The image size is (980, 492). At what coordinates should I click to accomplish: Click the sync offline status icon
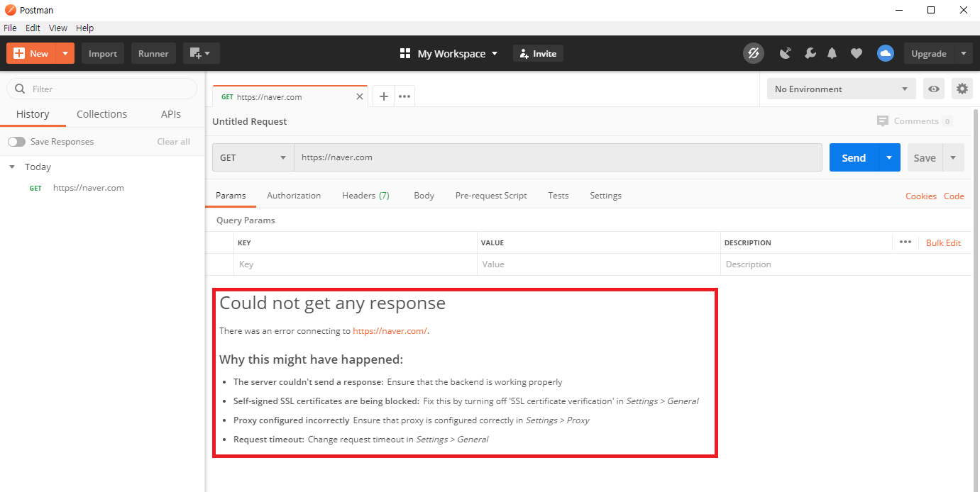point(754,53)
